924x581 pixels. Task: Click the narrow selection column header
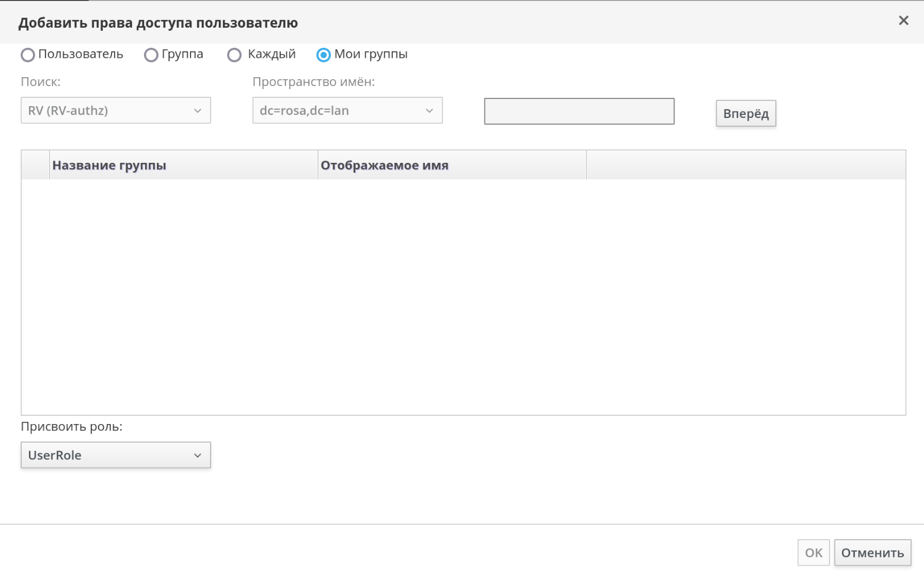pyautogui.click(x=35, y=165)
